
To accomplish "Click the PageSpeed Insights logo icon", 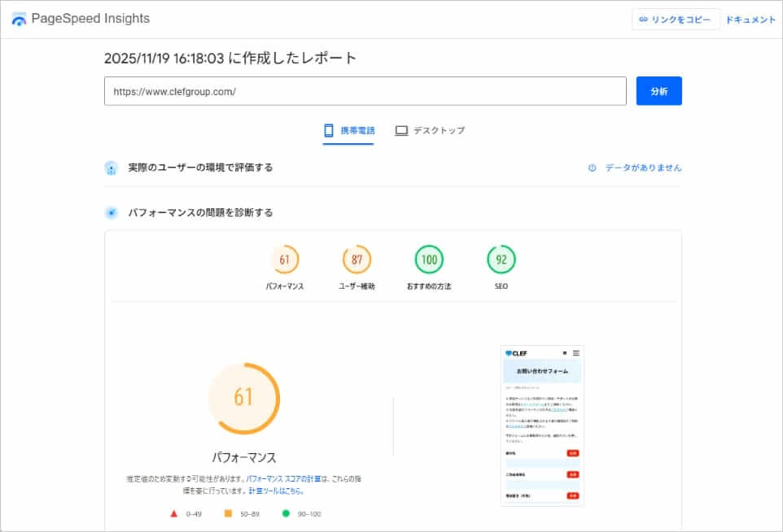I will 18,18.
